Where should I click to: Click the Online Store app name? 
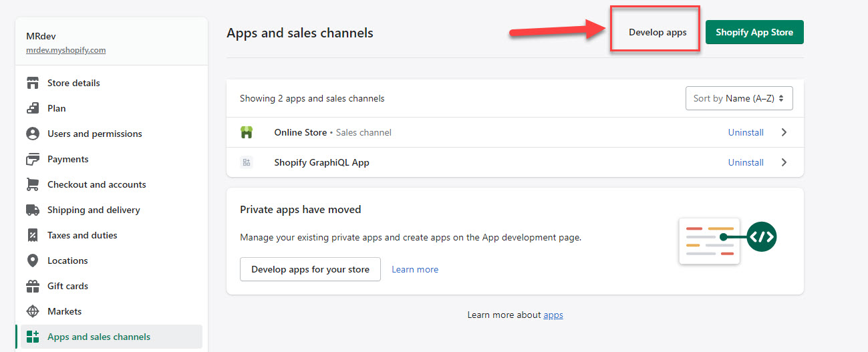[x=301, y=132]
